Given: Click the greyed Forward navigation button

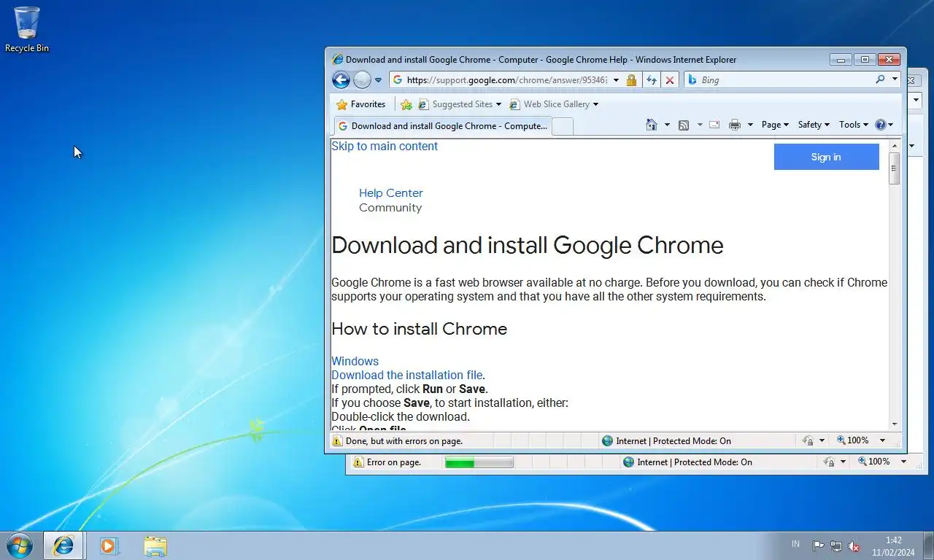Looking at the screenshot, I should (x=362, y=79).
